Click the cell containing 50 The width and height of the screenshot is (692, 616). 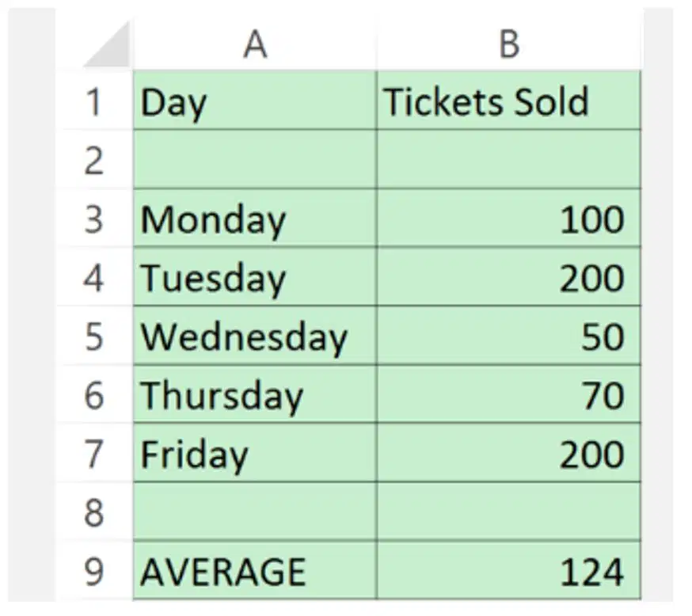click(509, 336)
